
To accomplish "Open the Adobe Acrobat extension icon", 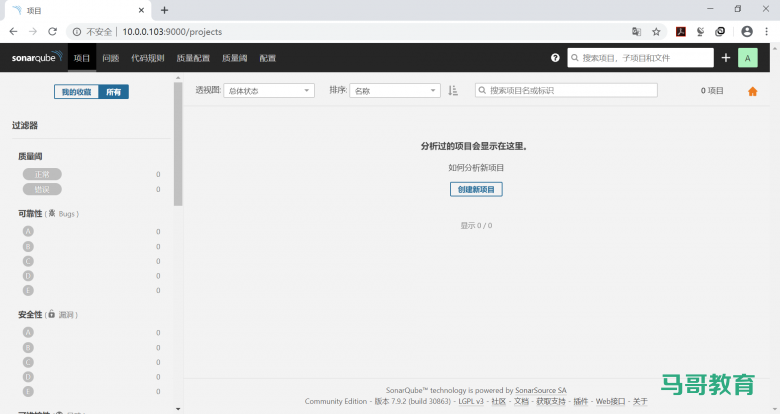I will click(681, 31).
